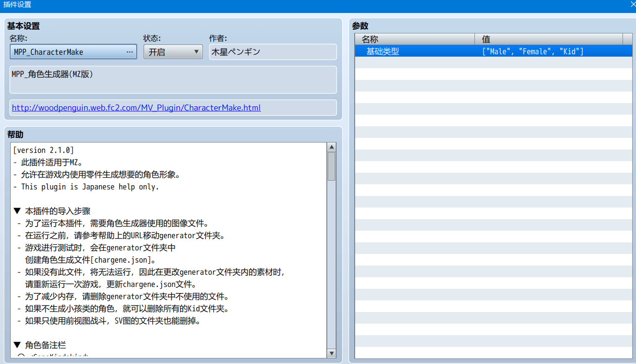
Task: Click the "[version 2.1.0]" line in help
Action: coord(44,150)
